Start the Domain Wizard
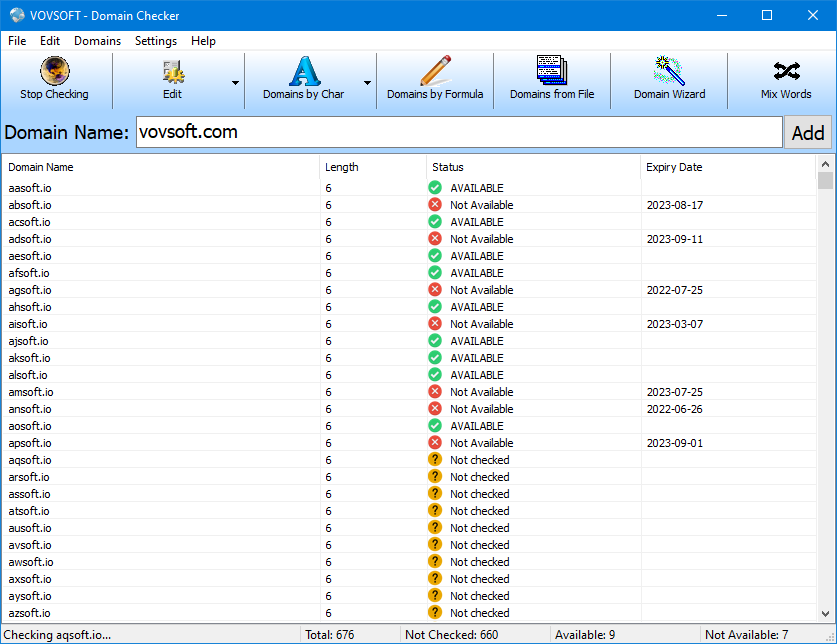Viewport: 837px width, 644px height. 668,80
